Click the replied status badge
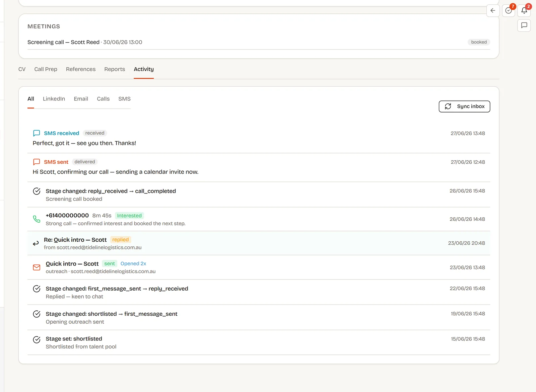 pos(120,240)
